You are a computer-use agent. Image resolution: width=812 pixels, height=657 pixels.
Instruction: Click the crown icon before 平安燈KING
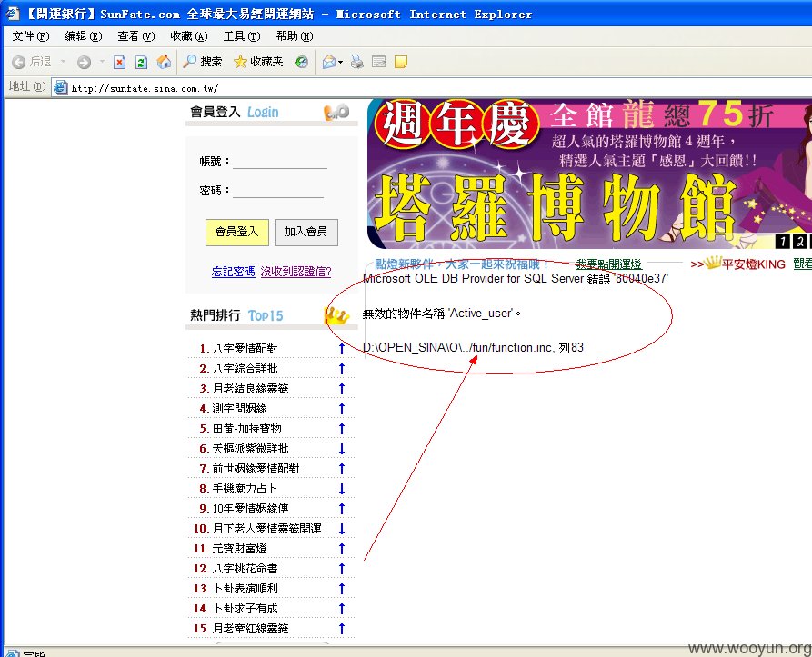713,263
